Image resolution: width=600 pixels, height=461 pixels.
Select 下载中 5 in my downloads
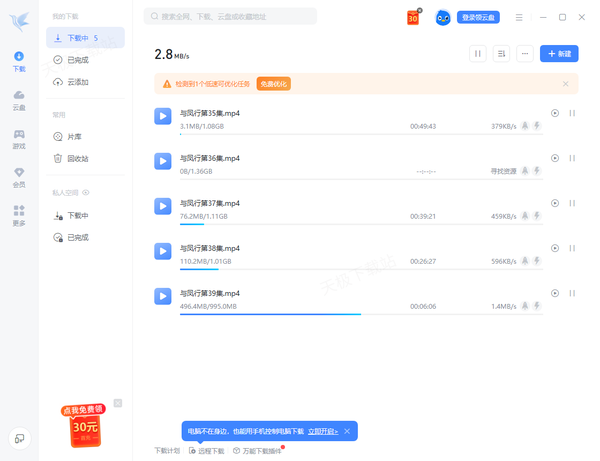point(85,38)
